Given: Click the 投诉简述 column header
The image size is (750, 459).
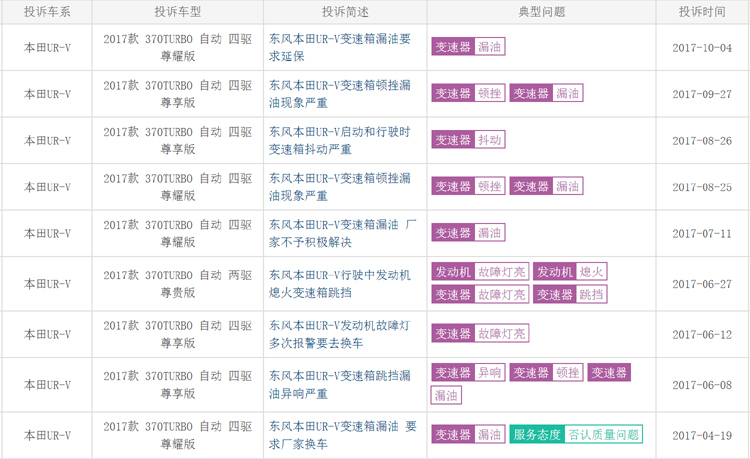Looking at the screenshot, I should (345, 12).
